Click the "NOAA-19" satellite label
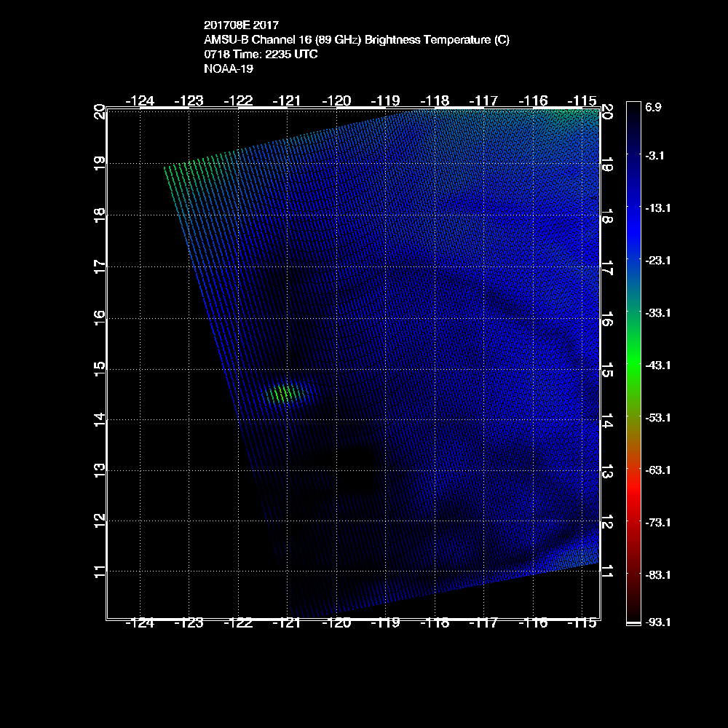Screen dimensions: 728x728 pos(229,68)
